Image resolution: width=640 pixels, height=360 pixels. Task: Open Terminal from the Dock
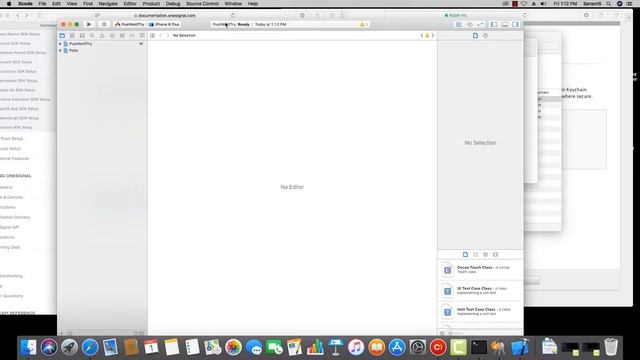[479, 347]
